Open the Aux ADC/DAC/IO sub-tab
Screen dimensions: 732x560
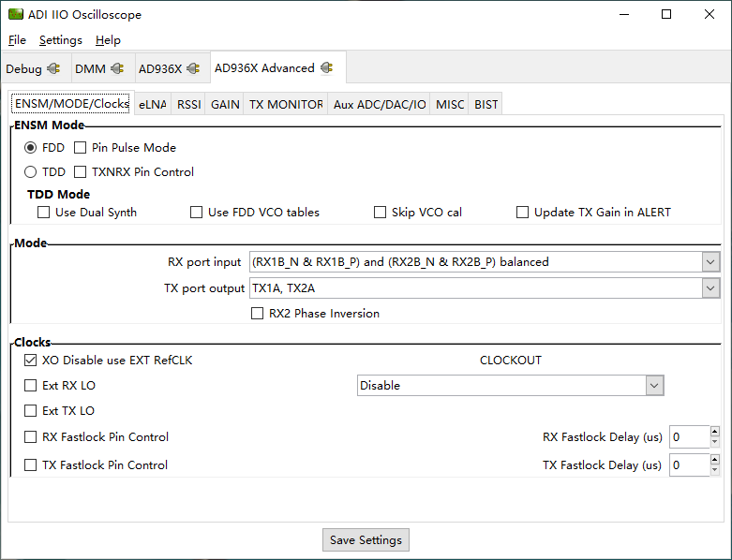pos(380,105)
